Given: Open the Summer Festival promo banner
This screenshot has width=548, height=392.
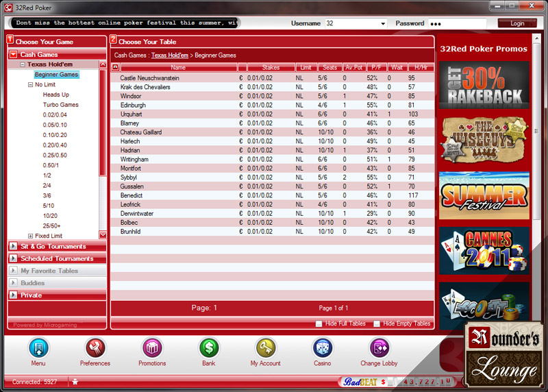Looking at the screenshot, I should click(484, 195).
